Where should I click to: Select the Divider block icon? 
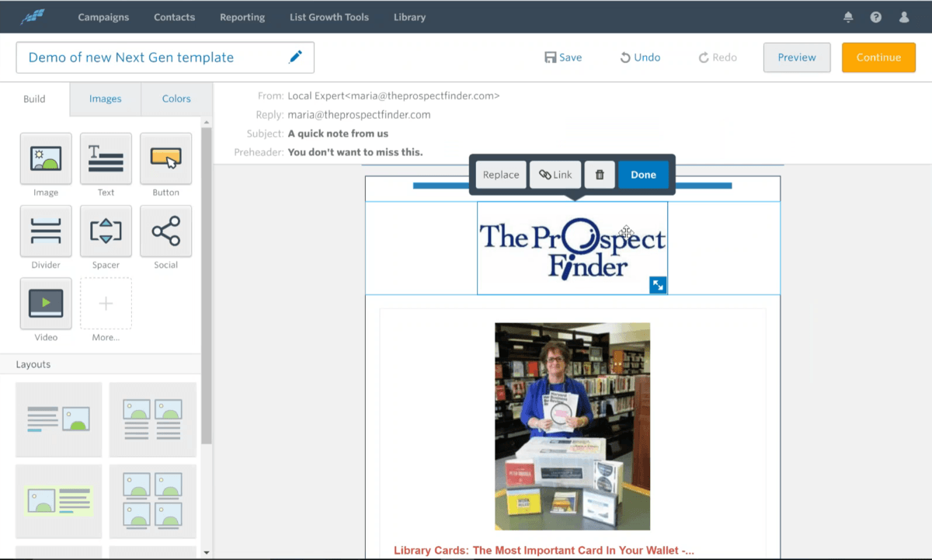46,231
